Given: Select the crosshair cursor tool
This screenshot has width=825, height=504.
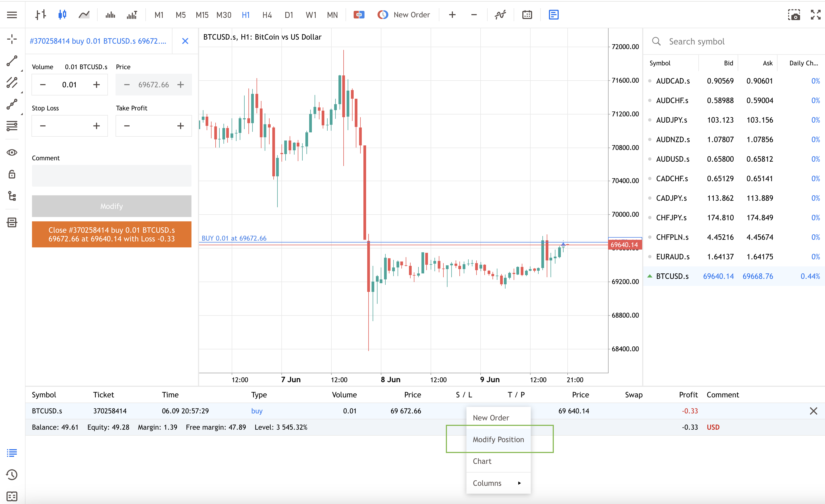Looking at the screenshot, I should 12,39.
